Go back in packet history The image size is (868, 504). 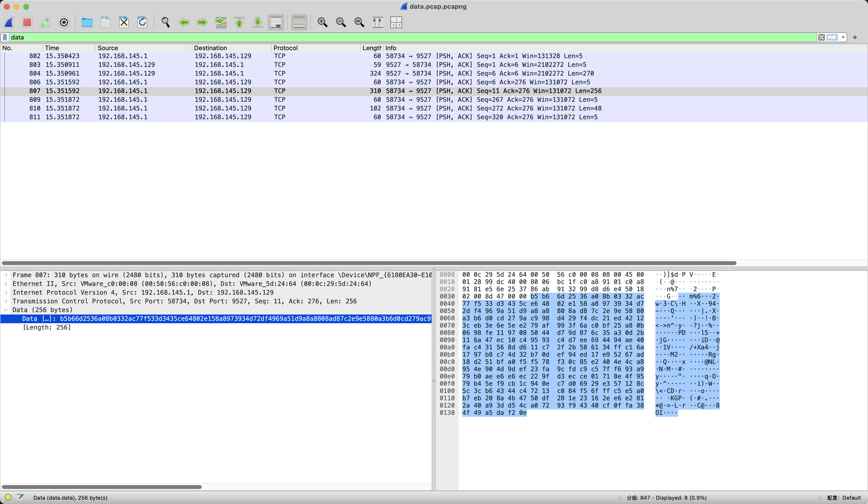(x=184, y=22)
